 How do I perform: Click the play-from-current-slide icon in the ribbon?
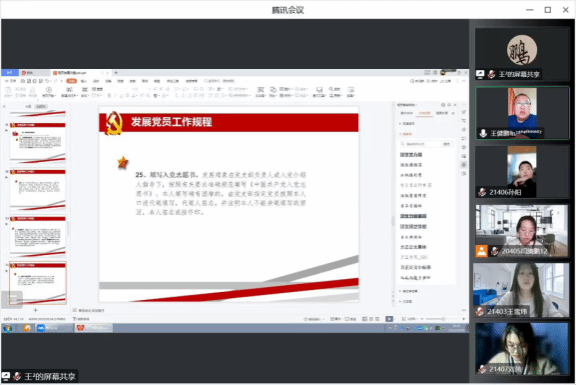pos(48,90)
